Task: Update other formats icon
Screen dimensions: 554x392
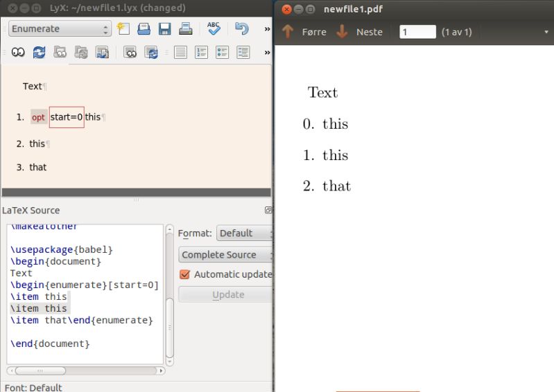Action: click(151, 53)
